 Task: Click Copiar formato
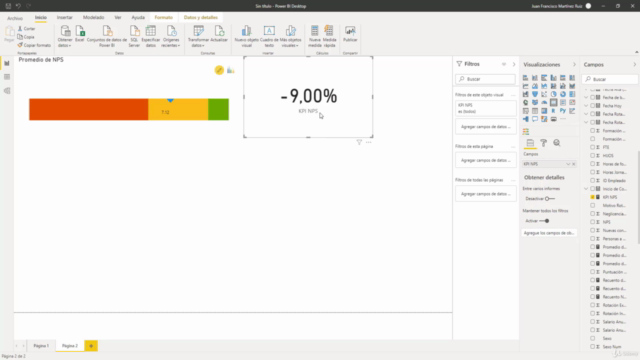pyautogui.click(x=34, y=45)
